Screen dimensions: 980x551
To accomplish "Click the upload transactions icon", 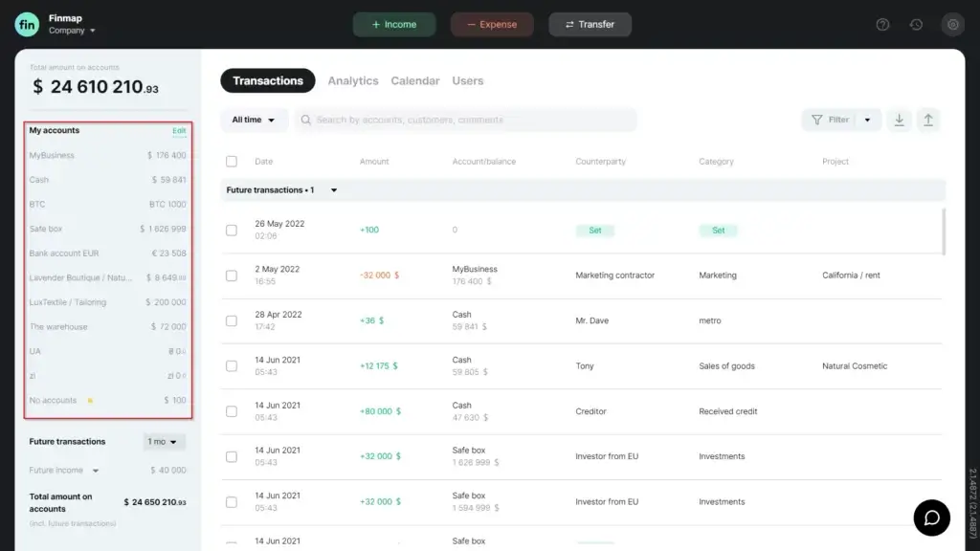I will coord(928,120).
